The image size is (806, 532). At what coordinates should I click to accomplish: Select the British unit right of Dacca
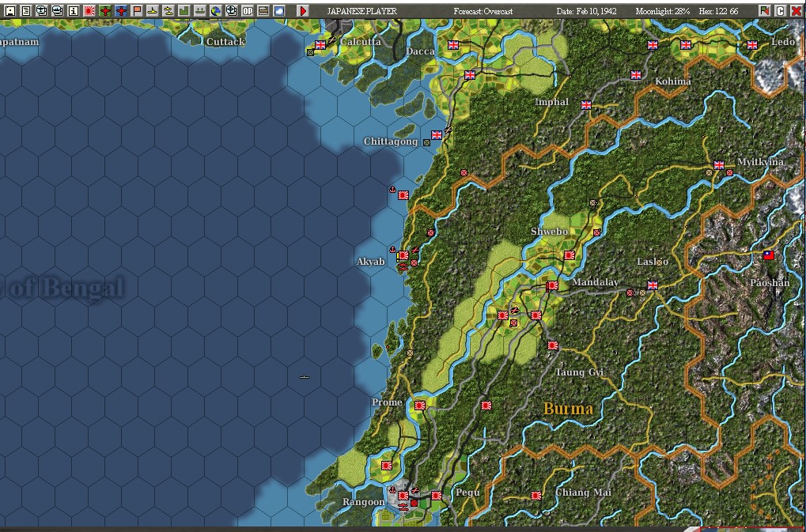453,45
